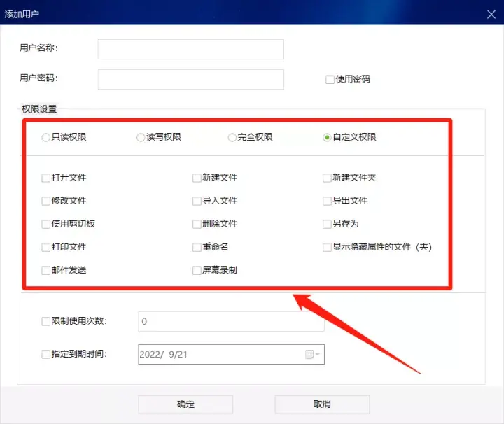This screenshot has width=504, height=424.
Task: Enable the 使用密码 checkbox
Action: pos(330,79)
